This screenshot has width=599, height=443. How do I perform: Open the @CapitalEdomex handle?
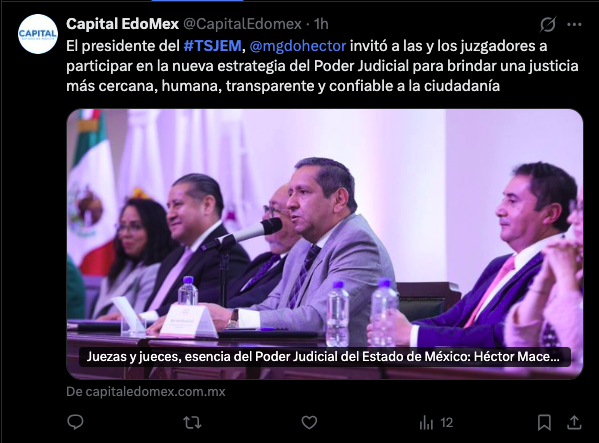tap(243, 24)
